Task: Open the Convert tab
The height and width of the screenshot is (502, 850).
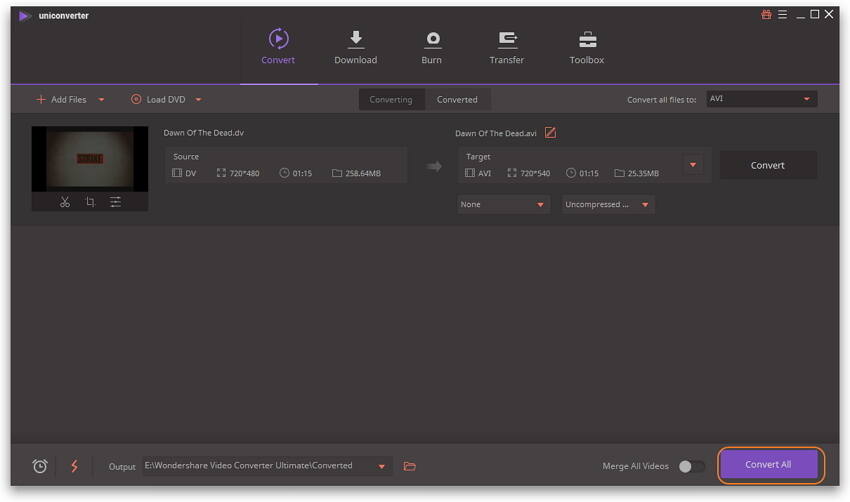Action: 278,47
